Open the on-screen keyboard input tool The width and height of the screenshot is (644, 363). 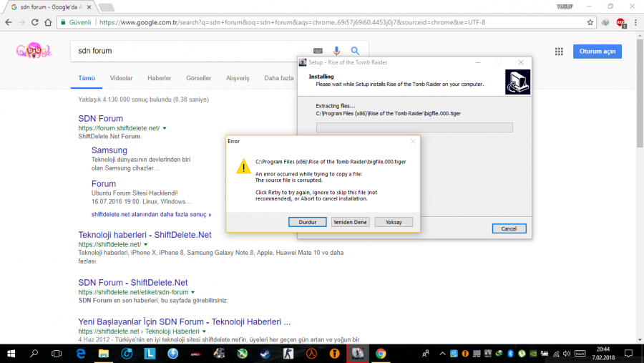click(x=318, y=51)
